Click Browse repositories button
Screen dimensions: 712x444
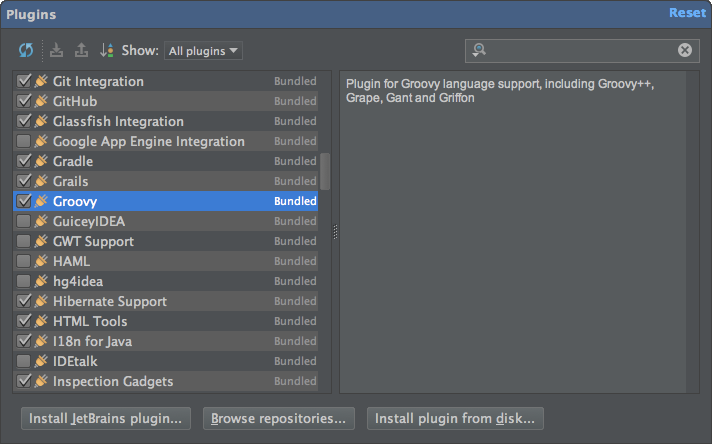279,418
